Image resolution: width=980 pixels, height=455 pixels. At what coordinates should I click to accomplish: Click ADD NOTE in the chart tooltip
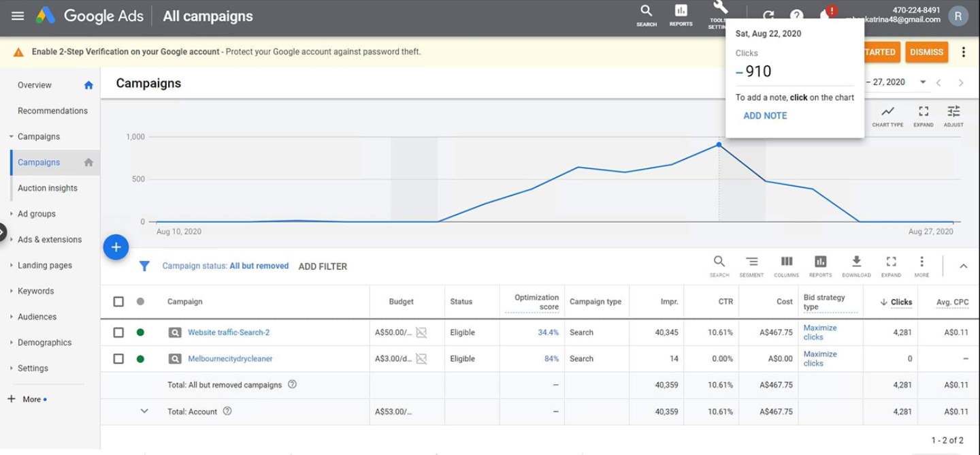tap(765, 116)
